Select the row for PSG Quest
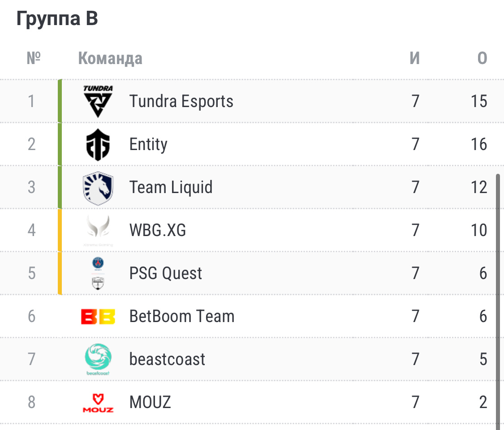 (269, 273)
